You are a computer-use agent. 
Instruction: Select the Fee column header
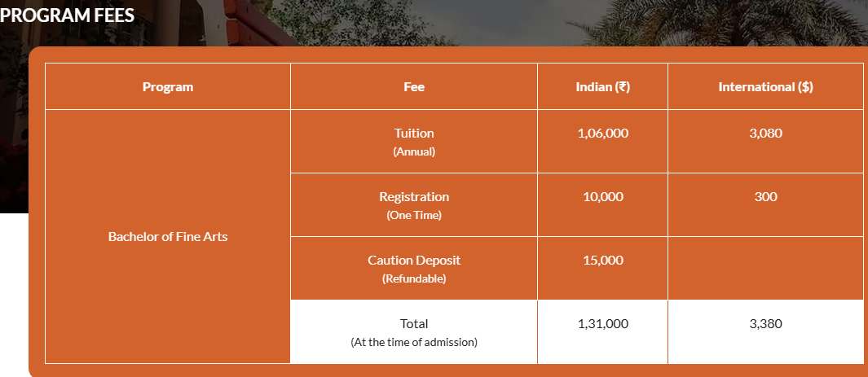pyautogui.click(x=414, y=86)
